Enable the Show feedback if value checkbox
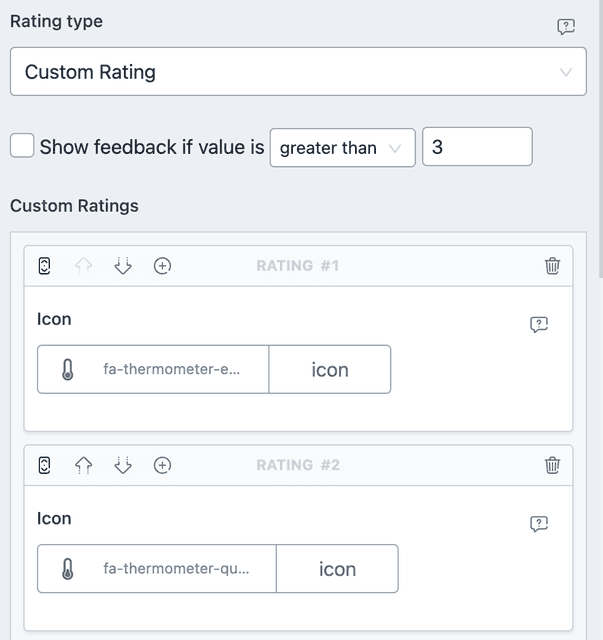603x640 pixels. coord(22,145)
